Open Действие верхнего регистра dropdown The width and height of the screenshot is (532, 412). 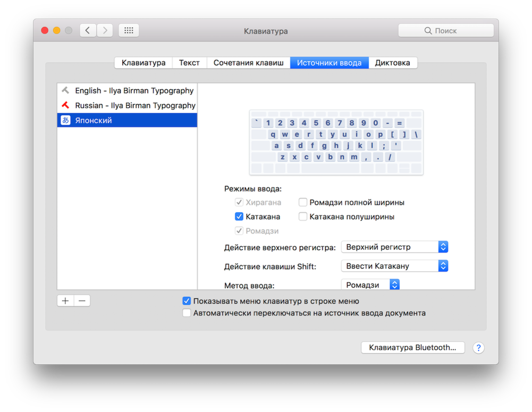(394, 247)
